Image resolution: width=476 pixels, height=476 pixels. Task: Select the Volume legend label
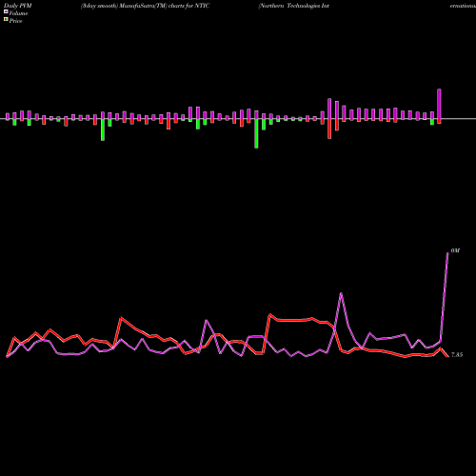pos(18,13)
